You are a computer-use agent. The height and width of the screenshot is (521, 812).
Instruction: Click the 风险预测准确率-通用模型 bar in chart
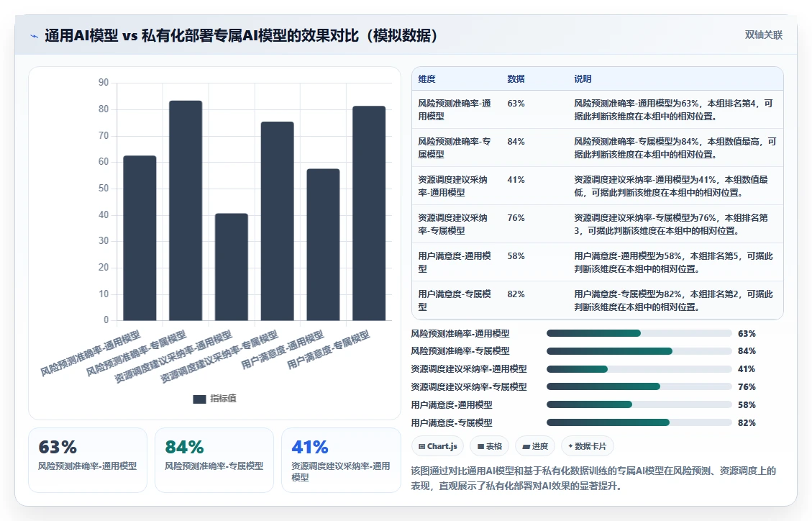click(140, 237)
